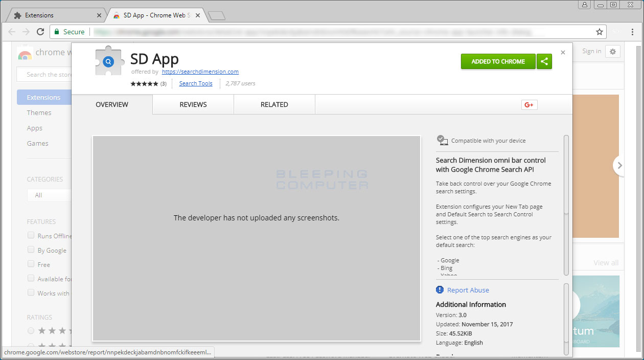Switch to the REVIEWS tab
This screenshot has width=644, height=360.
point(193,105)
